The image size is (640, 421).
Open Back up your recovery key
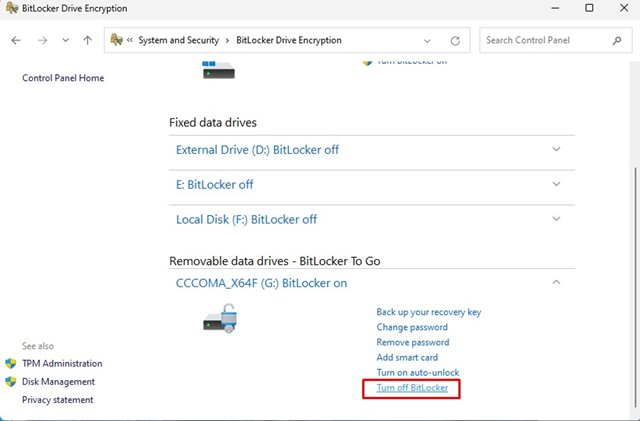(x=428, y=312)
